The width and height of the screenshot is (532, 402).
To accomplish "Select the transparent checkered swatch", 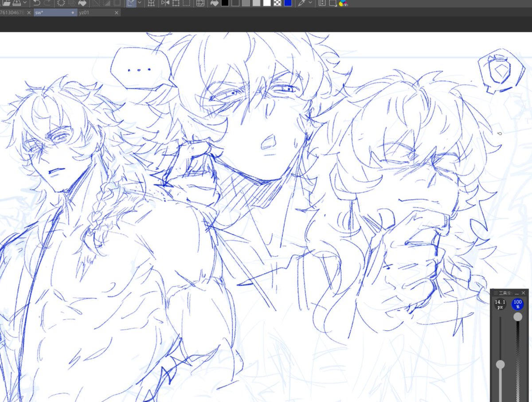I will [x=278, y=3].
